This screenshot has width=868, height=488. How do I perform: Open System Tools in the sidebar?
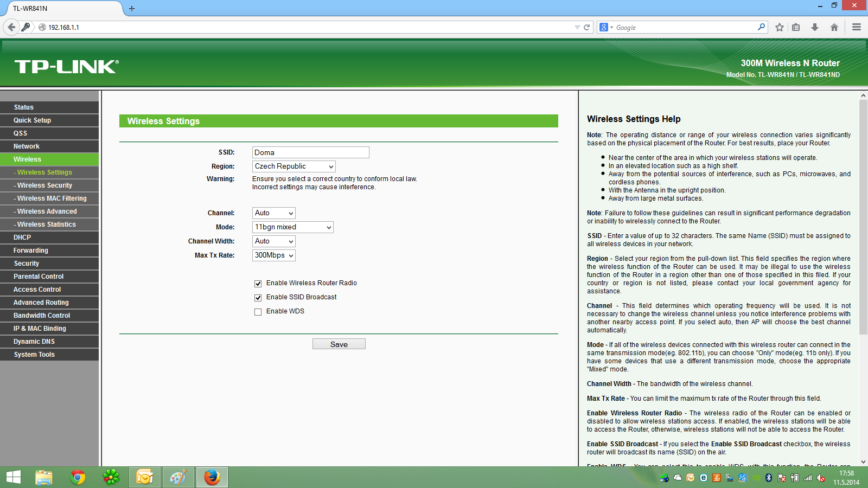coord(34,355)
